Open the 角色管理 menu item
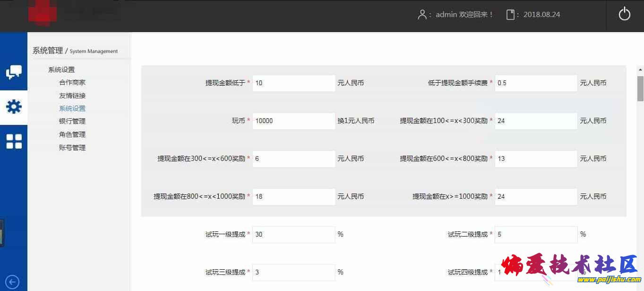The width and height of the screenshot is (644, 291). pyautogui.click(x=72, y=134)
